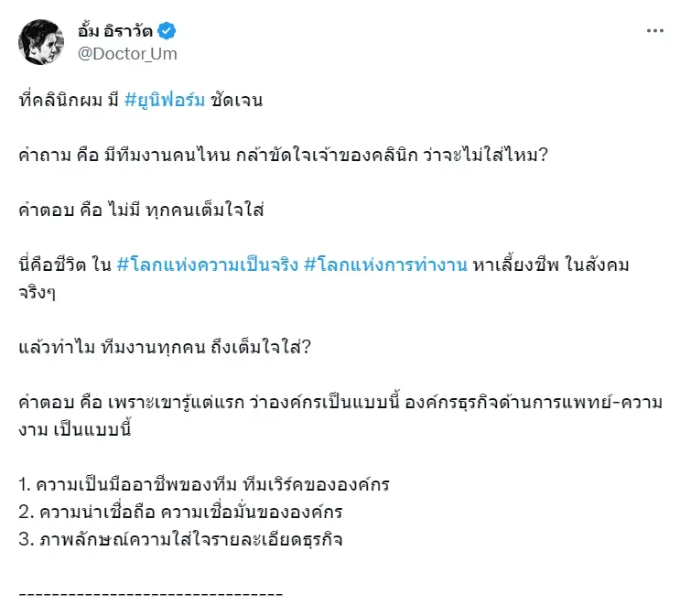Click the opening text ที่คลินิกผม มี
This screenshot has width=680, height=616.
(69, 100)
